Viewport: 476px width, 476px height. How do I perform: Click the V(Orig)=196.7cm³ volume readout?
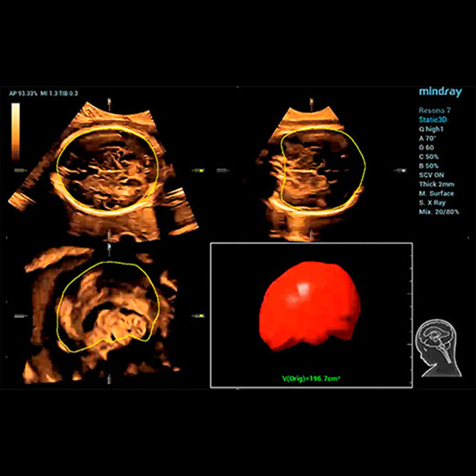[x=311, y=379]
